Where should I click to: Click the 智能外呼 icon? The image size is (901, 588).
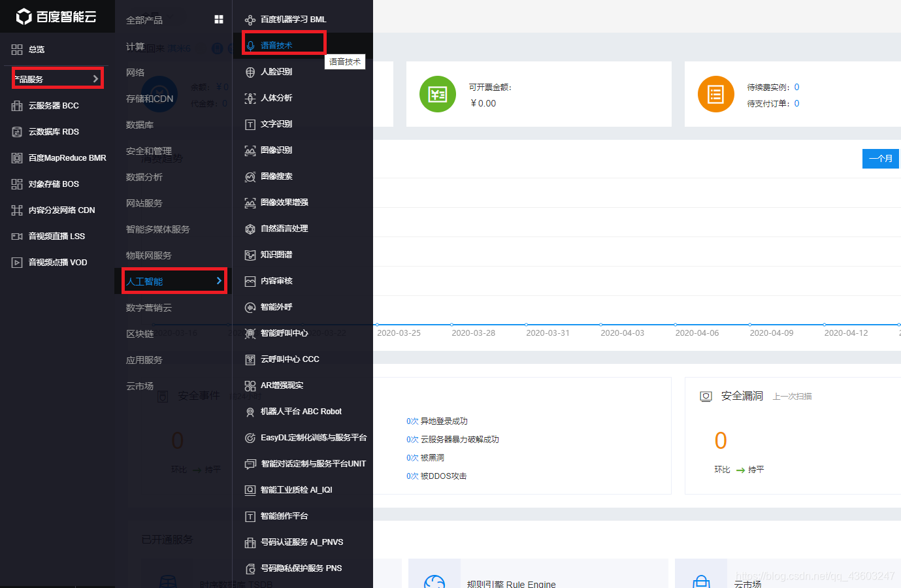pyautogui.click(x=250, y=308)
